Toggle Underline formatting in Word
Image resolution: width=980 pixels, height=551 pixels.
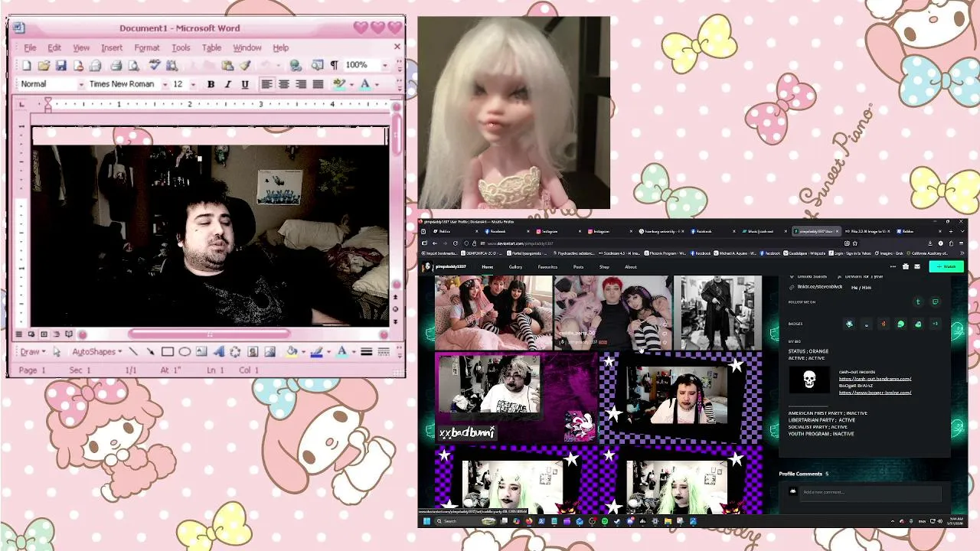tap(245, 84)
